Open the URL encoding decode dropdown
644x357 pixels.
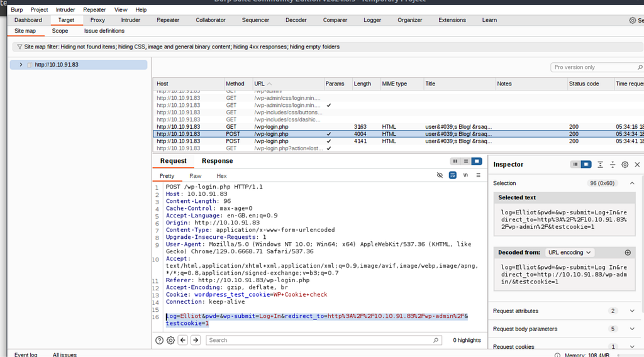pyautogui.click(x=569, y=253)
